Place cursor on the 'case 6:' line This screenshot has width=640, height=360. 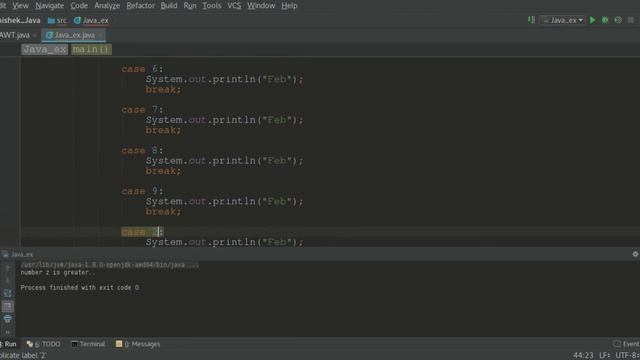pos(142,69)
